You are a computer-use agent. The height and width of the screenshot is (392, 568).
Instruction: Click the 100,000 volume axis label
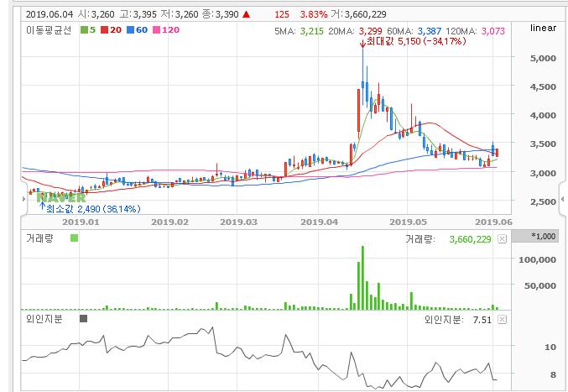(x=537, y=259)
